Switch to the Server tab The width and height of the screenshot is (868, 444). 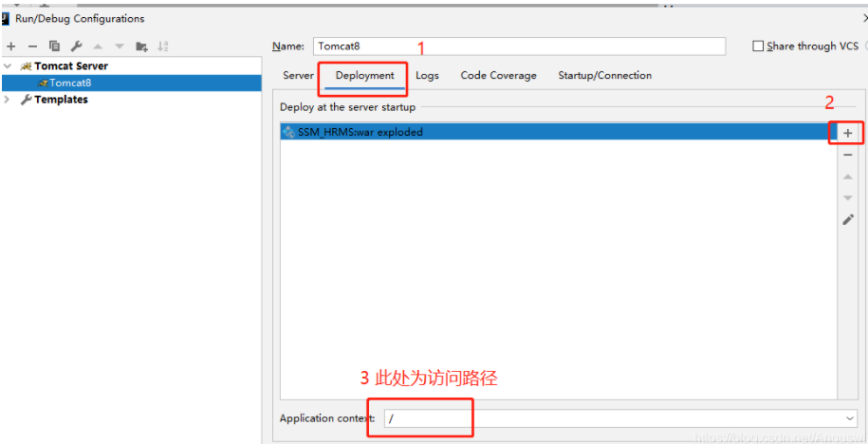click(299, 75)
